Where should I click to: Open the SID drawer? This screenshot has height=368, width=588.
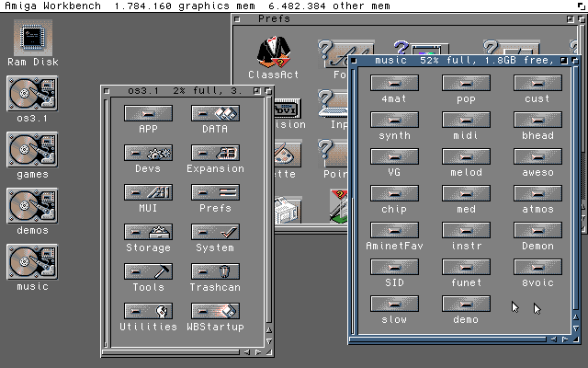[394, 267]
